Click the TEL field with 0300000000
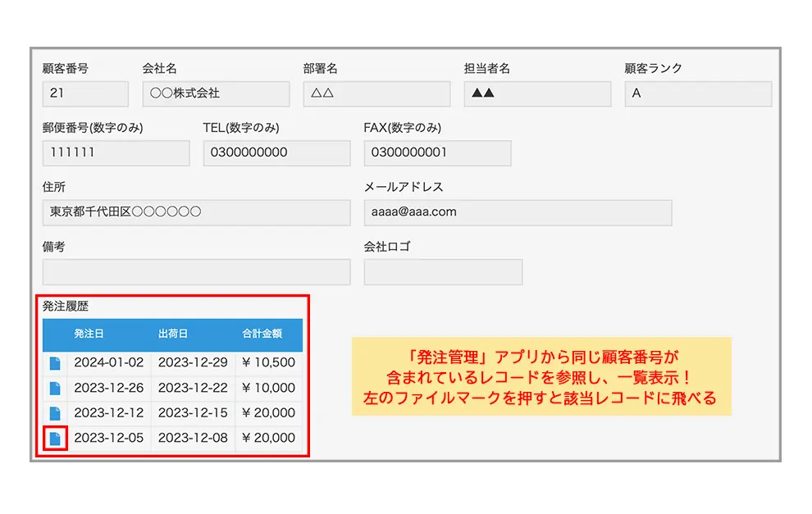The height and width of the screenshot is (514, 812). [x=276, y=153]
